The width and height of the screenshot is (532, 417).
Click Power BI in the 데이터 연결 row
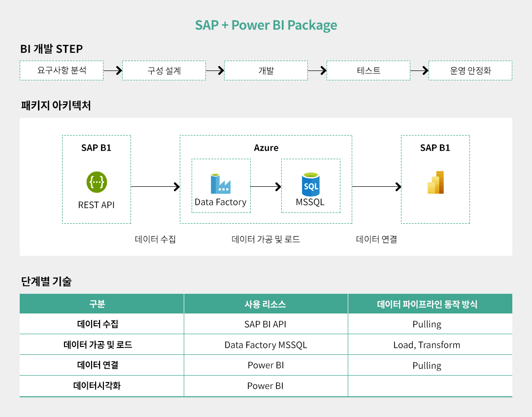click(x=266, y=365)
